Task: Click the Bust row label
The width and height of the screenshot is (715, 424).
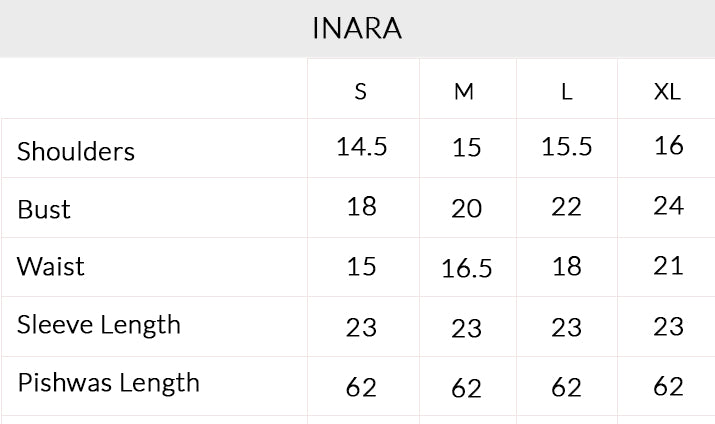Action: tap(44, 210)
